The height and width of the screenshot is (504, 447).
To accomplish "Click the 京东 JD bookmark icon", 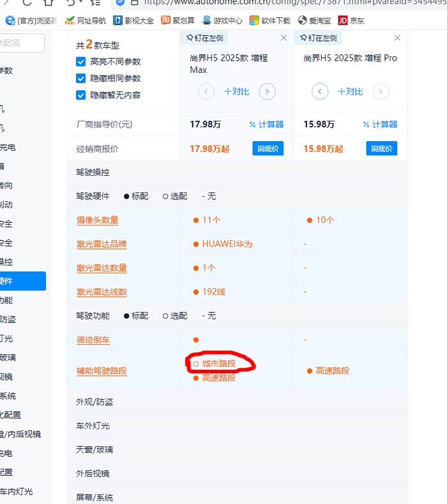I will (343, 20).
